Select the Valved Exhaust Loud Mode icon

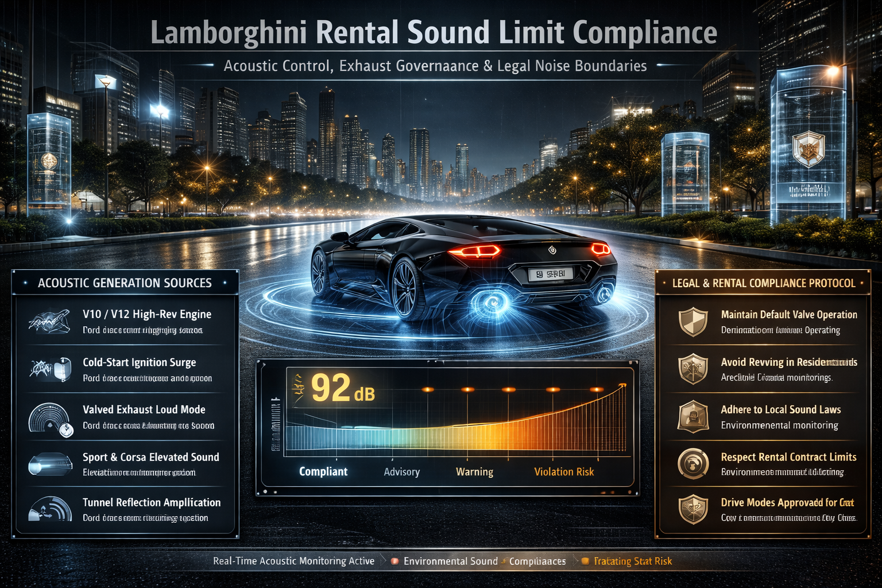(x=51, y=419)
